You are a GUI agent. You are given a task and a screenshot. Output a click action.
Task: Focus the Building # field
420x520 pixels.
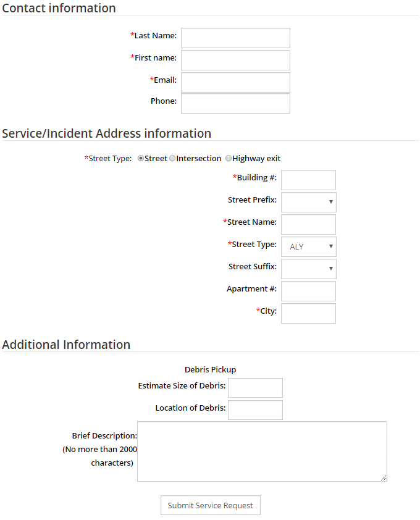click(308, 180)
